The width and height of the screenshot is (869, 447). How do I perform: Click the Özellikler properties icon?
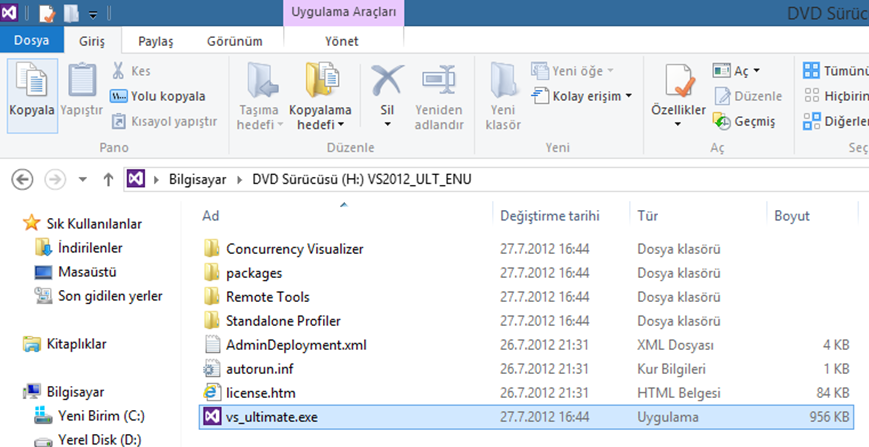pyautogui.click(x=678, y=82)
